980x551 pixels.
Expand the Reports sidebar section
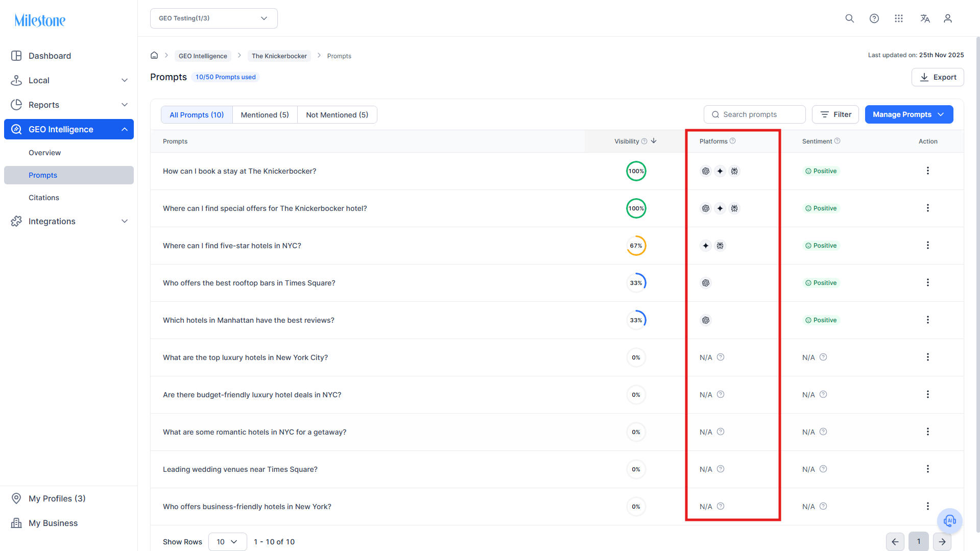tap(69, 105)
